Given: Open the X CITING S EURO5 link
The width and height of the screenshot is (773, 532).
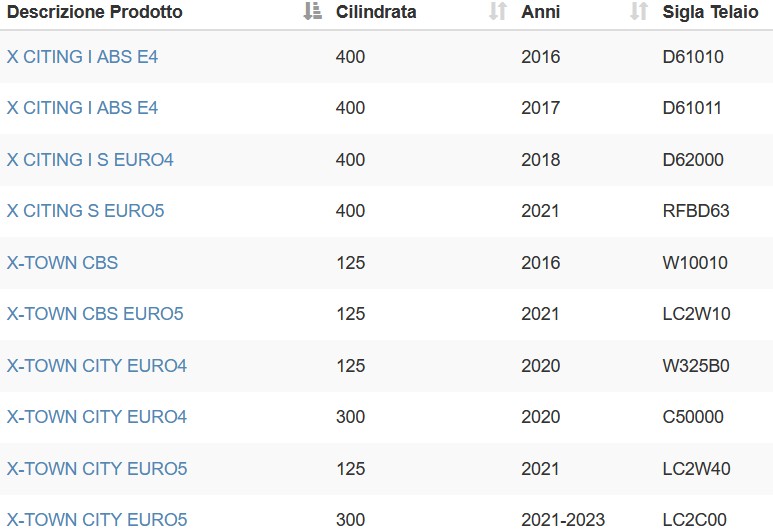Looking at the screenshot, I should point(85,211).
